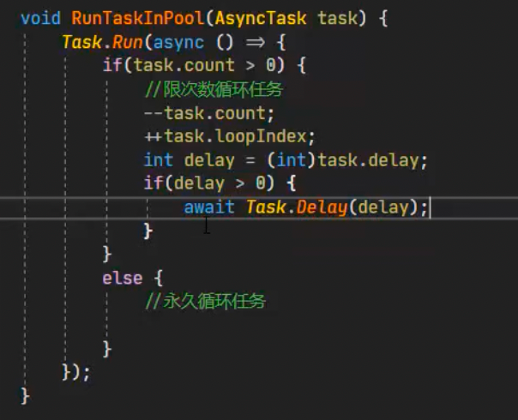Click the if(delay > 0) condition
Viewport: 518px width, 420px height.
pos(209,183)
